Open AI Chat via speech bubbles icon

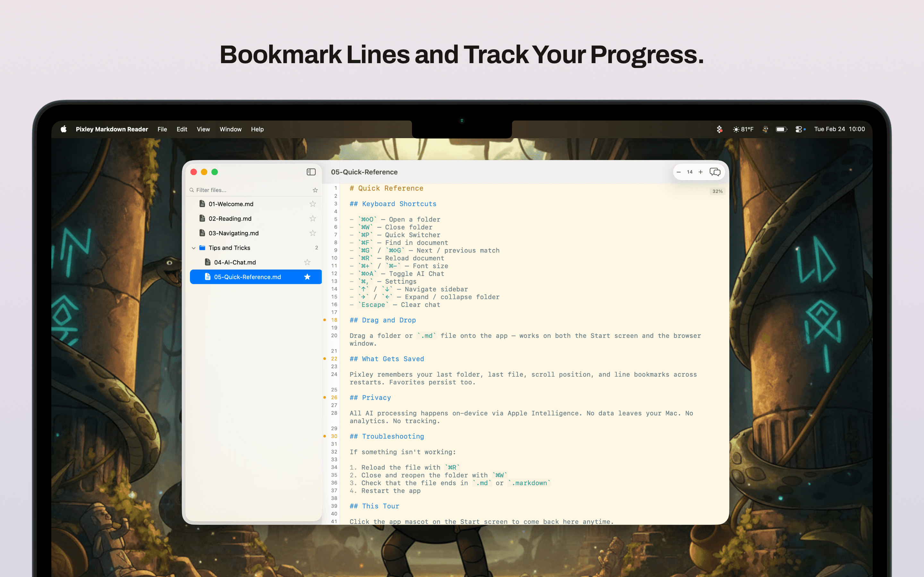[x=715, y=172]
